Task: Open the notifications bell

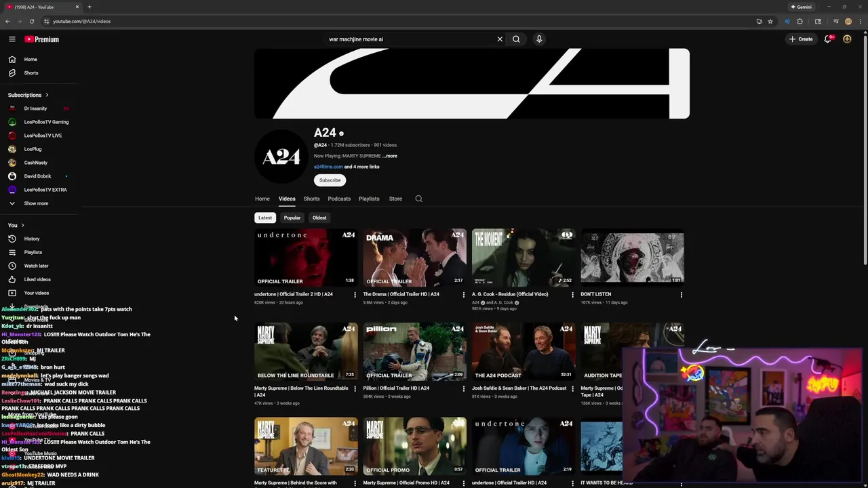Action: pyautogui.click(x=827, y=39)
